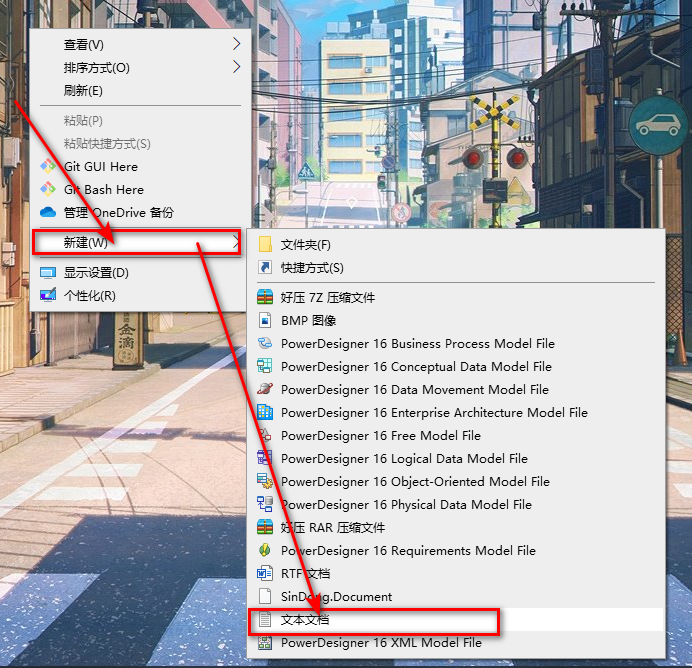Image resolution: width=692 pixels, height=668 pixels.
Task: Click the 好压 RAR archive icon
Action: 265,527
